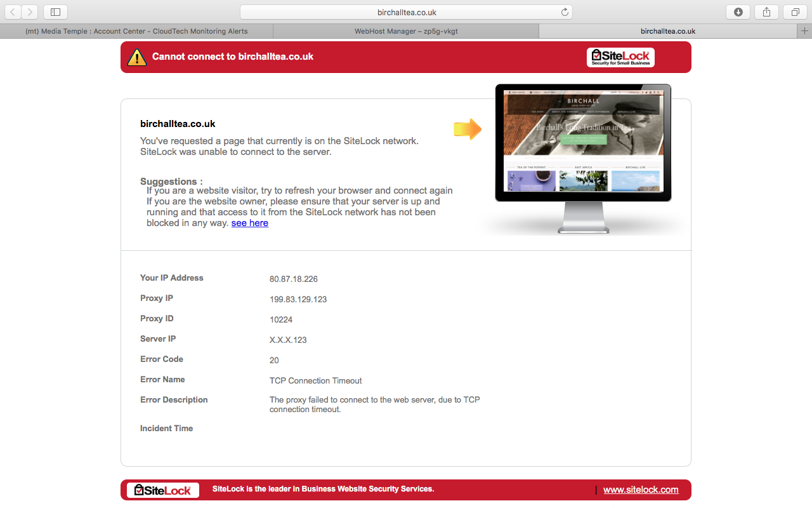This screenshot has width=812, height=508.
Task: Switch to the Media Temple Account Center tab
Action: (136, 31)
